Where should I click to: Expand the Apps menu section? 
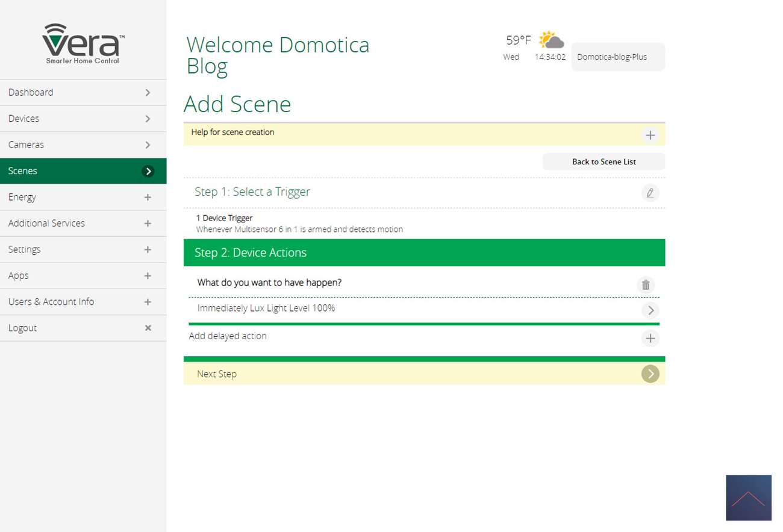[148, 276]
